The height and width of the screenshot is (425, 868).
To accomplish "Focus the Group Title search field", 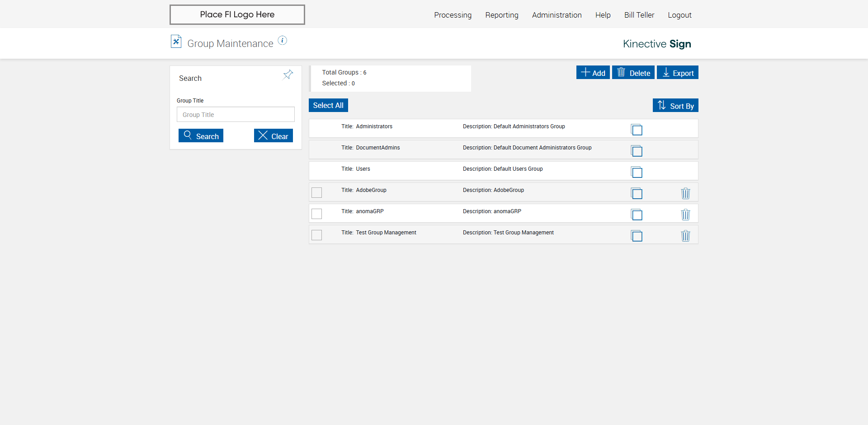I will pos(236,115).
